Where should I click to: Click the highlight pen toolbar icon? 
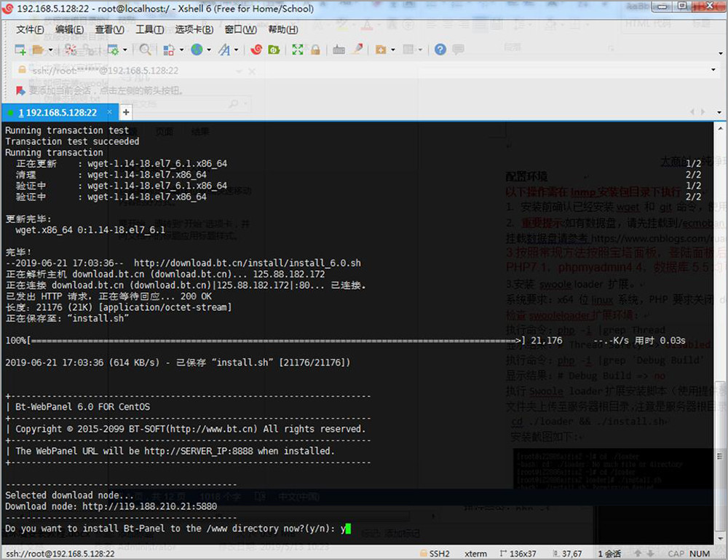tap(357, 49)
